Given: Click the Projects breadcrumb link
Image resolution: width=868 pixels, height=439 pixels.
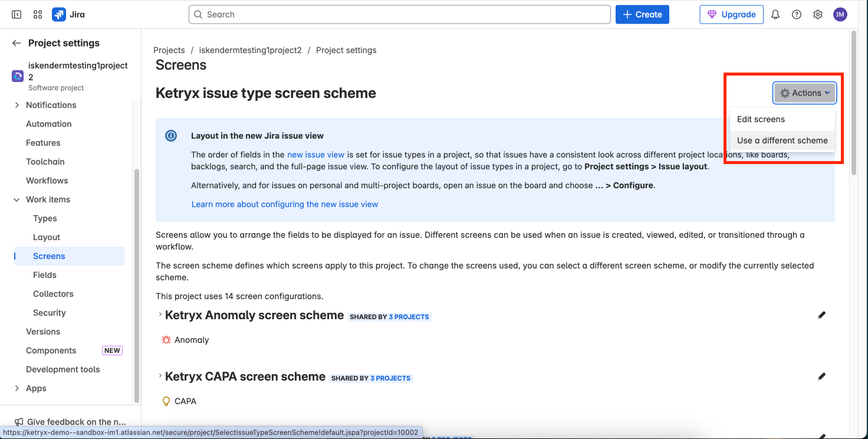Looking at the screenshot, I should 169,50.
